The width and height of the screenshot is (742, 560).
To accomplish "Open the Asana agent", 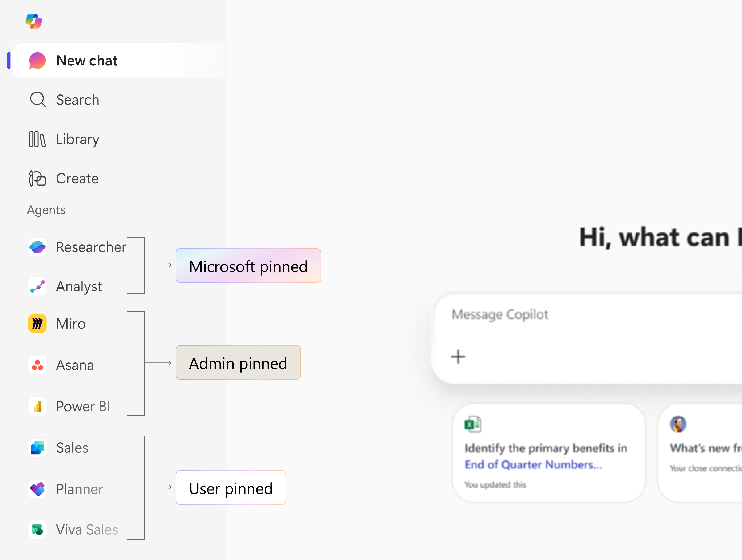I will coord(75,365).
